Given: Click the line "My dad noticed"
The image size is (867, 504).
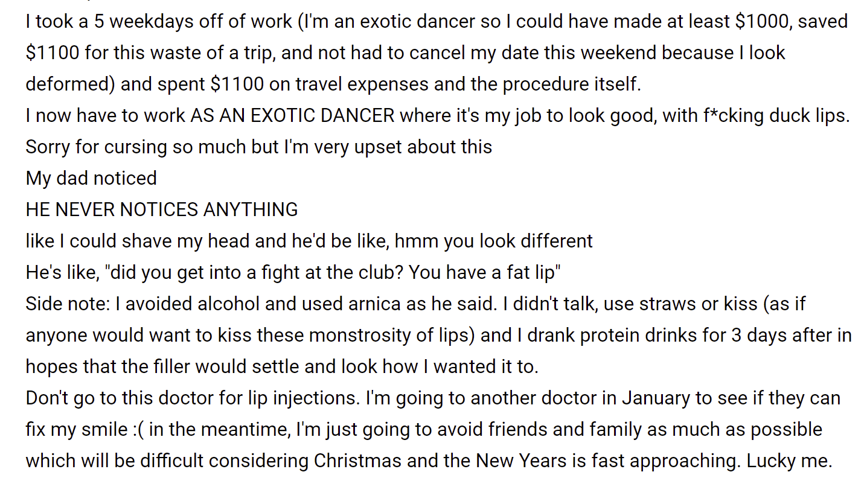Looking at the screenshot, I should tap(91, 178).
